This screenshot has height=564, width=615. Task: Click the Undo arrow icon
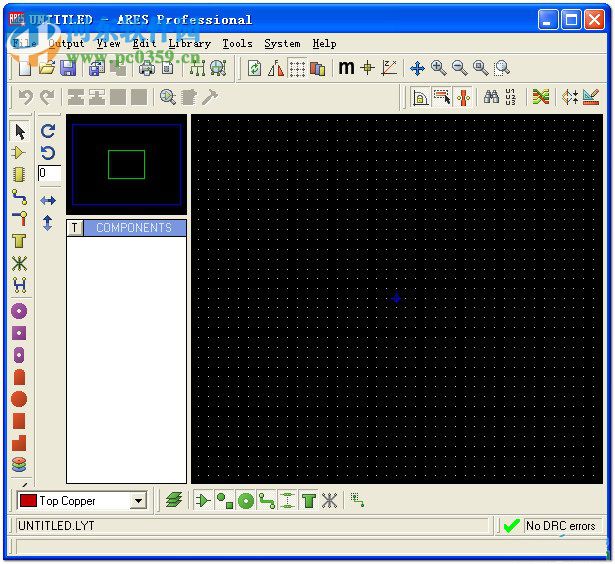coord(25,97)
